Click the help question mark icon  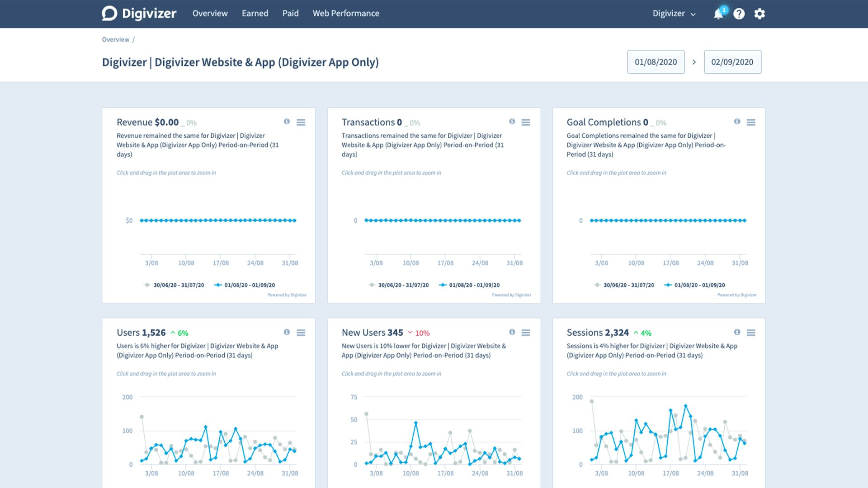tap(739, 14)
